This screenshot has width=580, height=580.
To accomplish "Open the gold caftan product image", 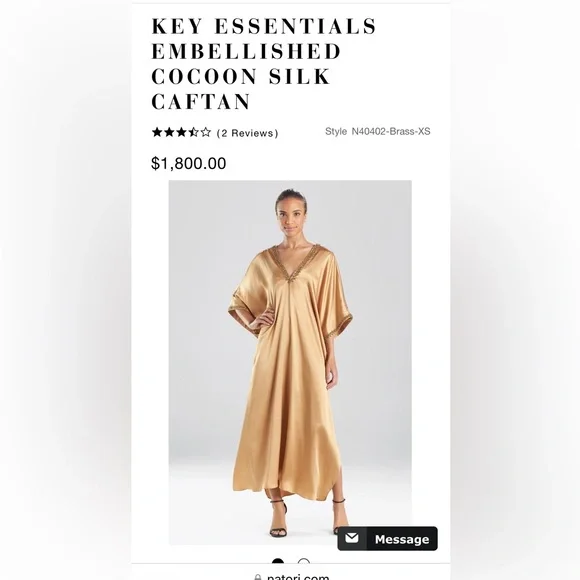I will (x=290, y=362).
